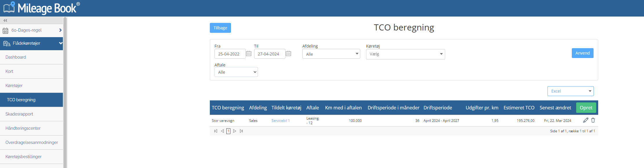Open Køretøjer in the sidebar
Viewport: 644px width, 168px height.
[31, 86]
